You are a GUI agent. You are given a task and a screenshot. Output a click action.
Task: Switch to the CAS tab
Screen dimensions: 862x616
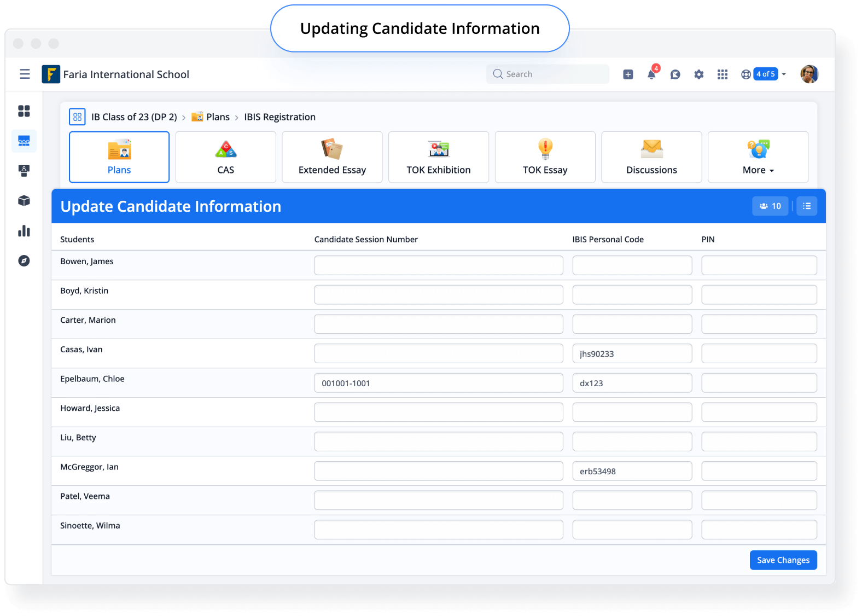[x=226, y=157]
